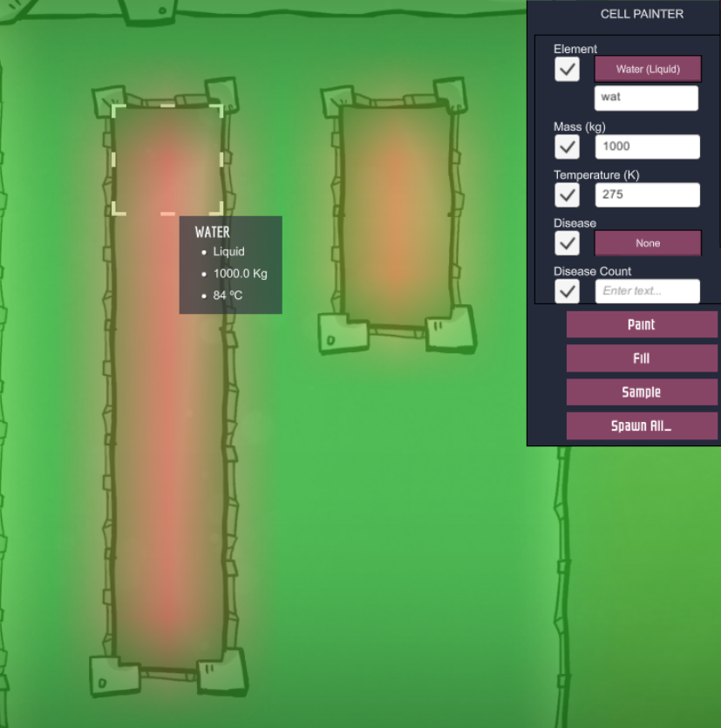This screenshot has width=721, height=728.
Task: Click the Temperature field showing 275
Action: coord(647,194)
